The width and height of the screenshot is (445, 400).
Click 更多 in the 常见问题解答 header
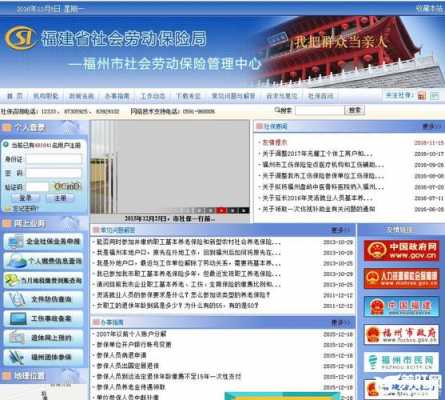click(x=340, y=230)
